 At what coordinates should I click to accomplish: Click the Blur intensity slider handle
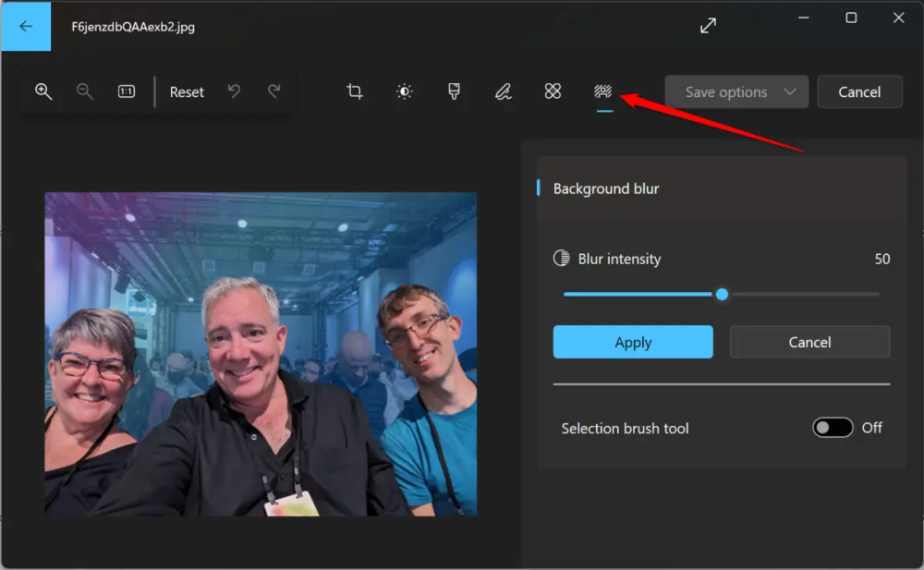tap(722, 295)
